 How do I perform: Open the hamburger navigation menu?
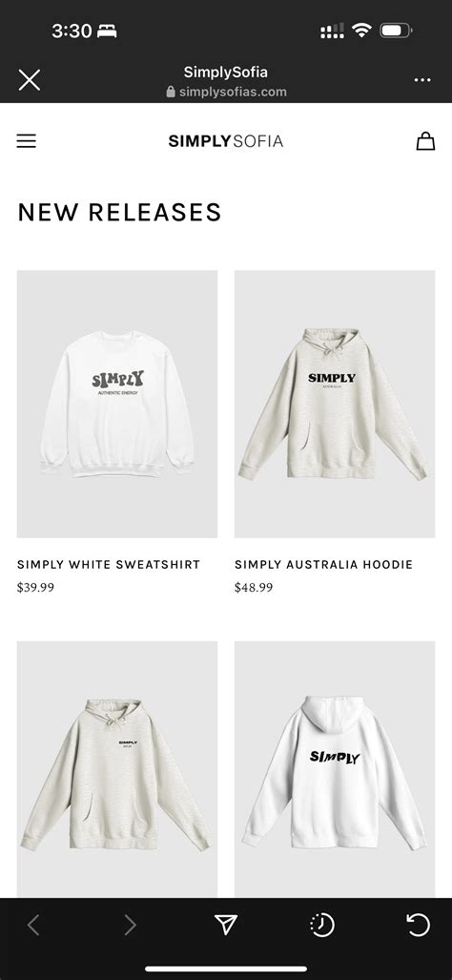pos(26,141)
